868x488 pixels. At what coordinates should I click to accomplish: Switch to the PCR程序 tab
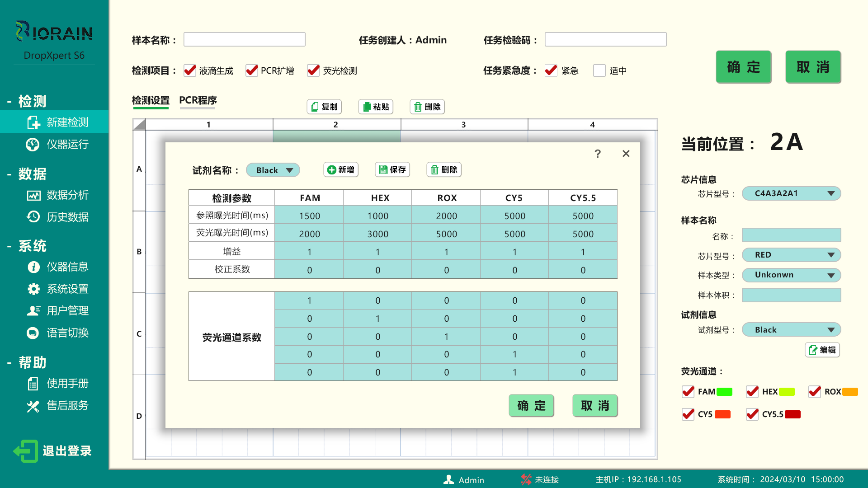point(198,100)
